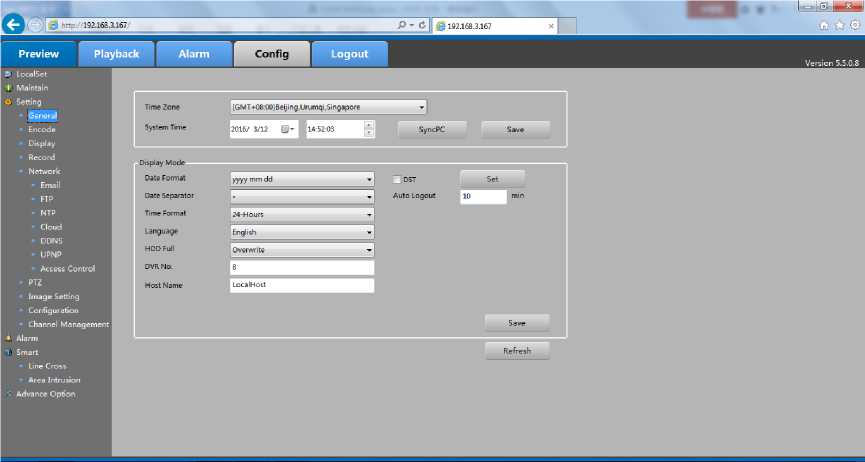The width and height of the screenshot is (865, 462).
Task: Click the Maintain icon in sidebar
Action: pos(8,88)
